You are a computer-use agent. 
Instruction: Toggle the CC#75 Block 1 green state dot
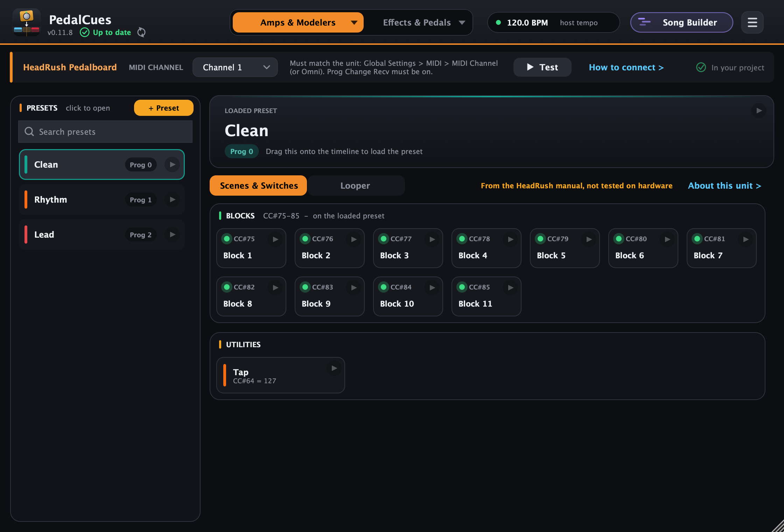(227, 239)
